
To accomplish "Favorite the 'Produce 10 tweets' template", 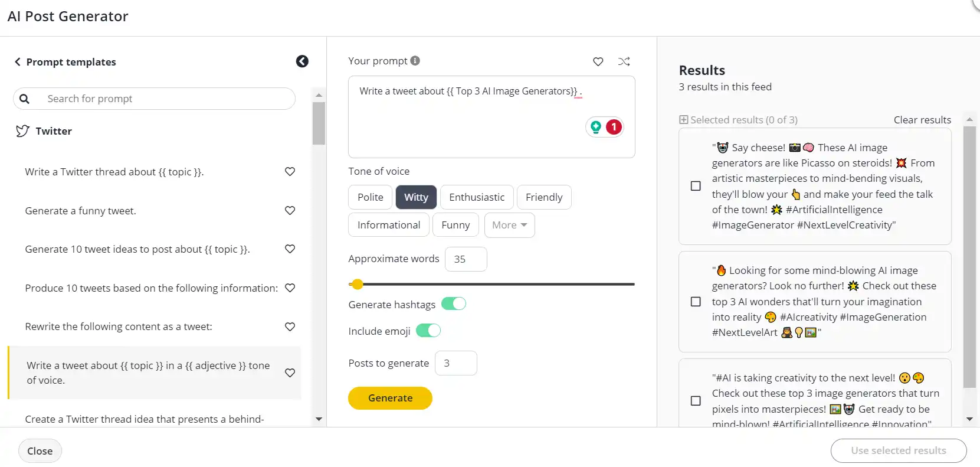I will (x=290, y=288).
